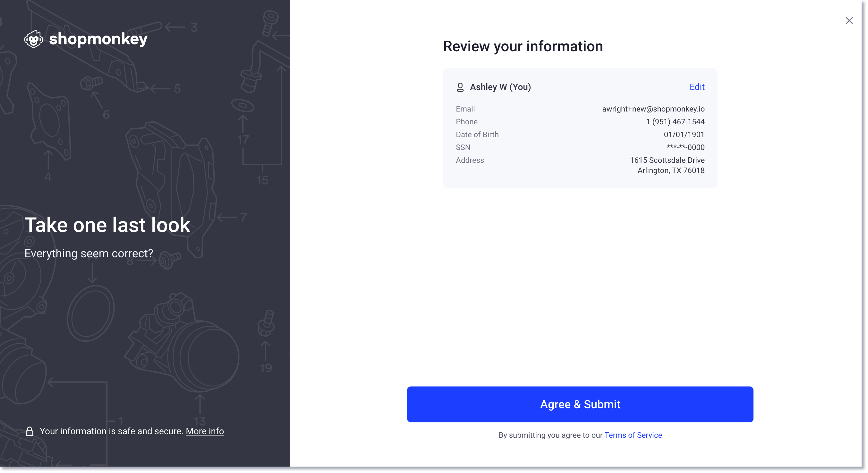Image resolution: width=868 pixels, height=473 pixels.
Task: Select Arlington, TX 76018 address line
Action: [670, 170]
